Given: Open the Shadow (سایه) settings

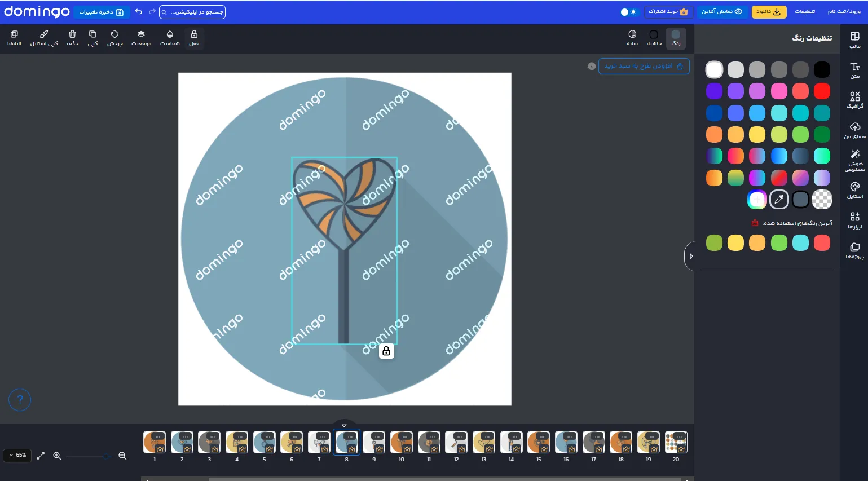Looking at the screenshot, I should pyautogui.click(x=632, y=38).
